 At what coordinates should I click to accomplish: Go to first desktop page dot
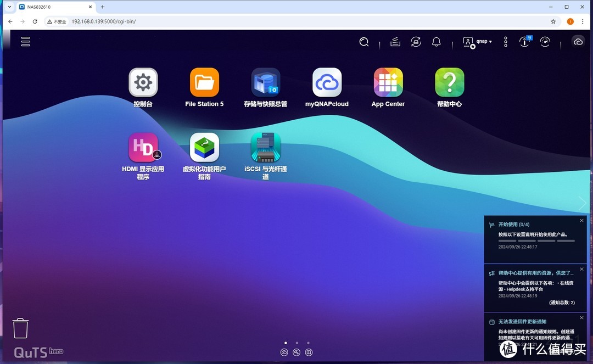pyautogui.click(x=286, y=343)
